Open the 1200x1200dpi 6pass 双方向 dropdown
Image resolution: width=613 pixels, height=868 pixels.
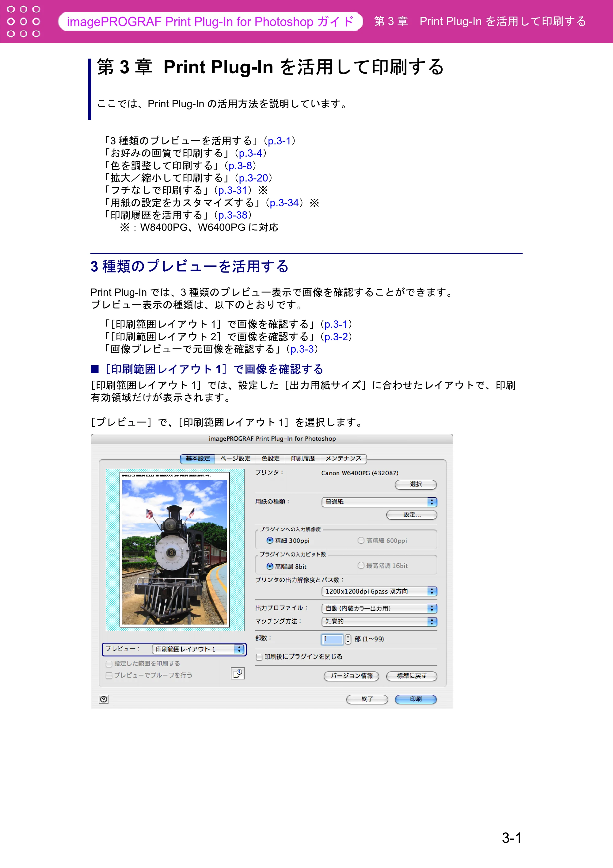tap(379, 591)
